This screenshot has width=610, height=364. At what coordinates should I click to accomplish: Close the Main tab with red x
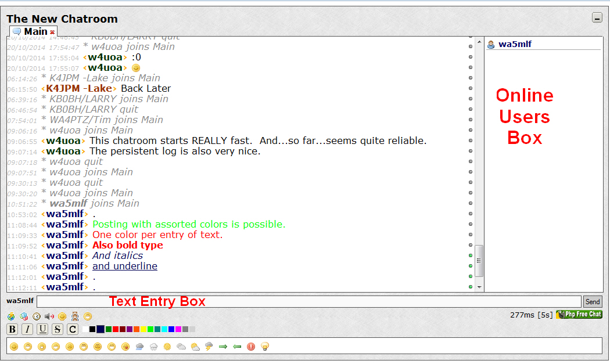click(x=52, y=33)
